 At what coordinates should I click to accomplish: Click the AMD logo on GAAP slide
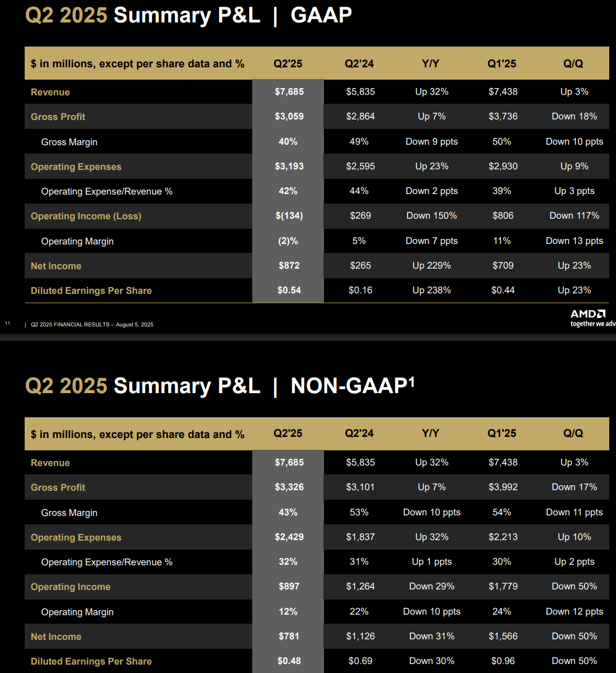[x=588, y=314]
